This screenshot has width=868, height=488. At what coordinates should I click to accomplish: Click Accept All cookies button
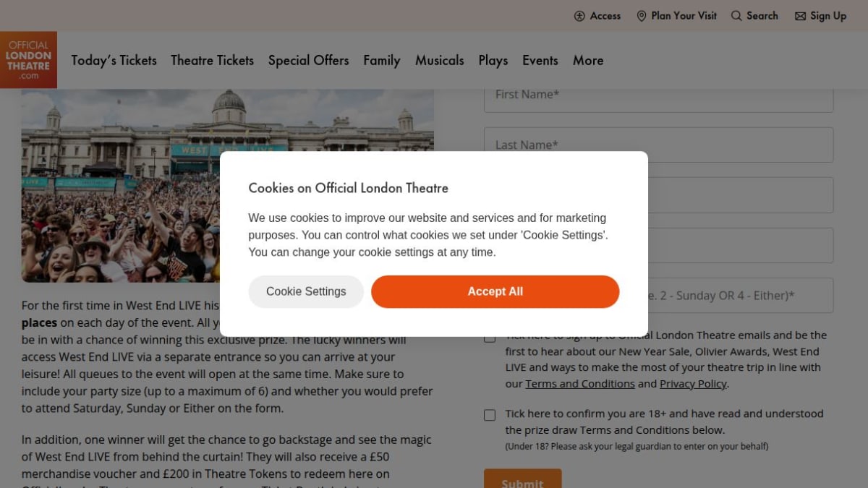coord(495,291)
